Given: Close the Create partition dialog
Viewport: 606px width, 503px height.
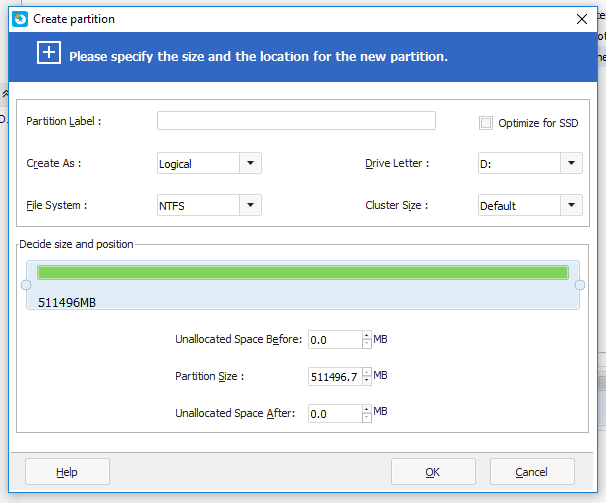Looking at the screenshot, I should point(582,18).
